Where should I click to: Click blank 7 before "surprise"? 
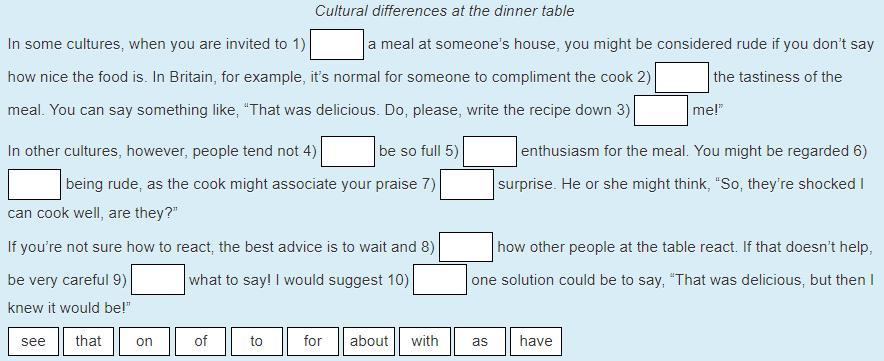[x=467, y=184]
